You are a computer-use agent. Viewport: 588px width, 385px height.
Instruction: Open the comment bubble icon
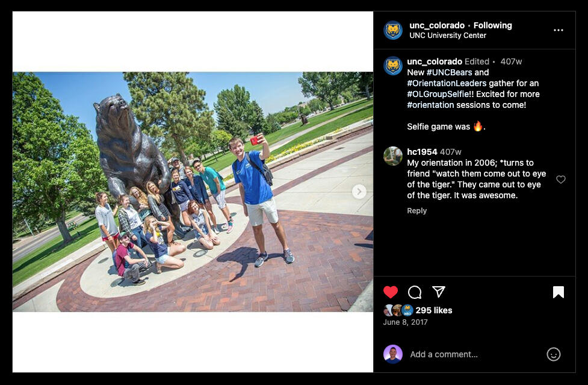pyautogui.click(x=415, y=292)
